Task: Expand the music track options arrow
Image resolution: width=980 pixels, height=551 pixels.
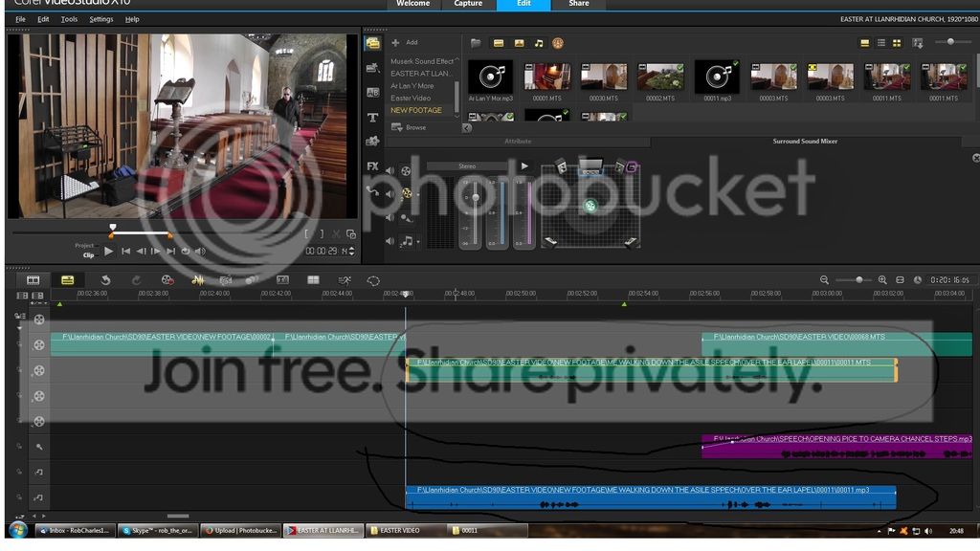Action: coord(419,241)
